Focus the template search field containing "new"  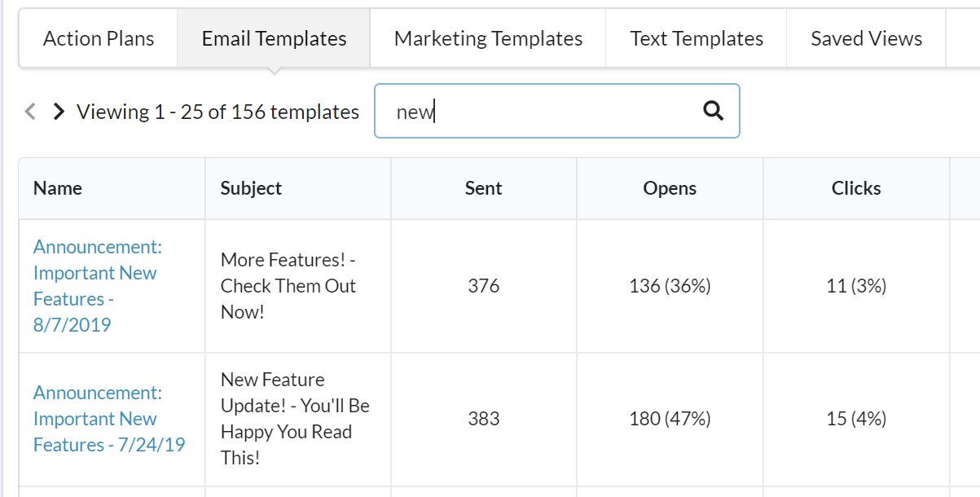pyautogui.click(x=538, y=112)
